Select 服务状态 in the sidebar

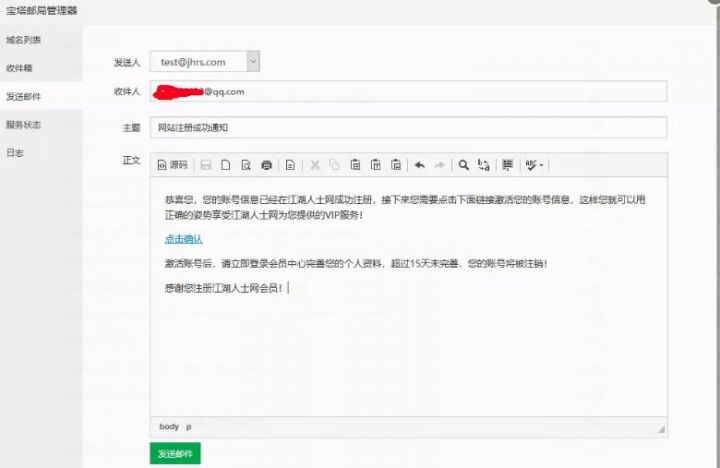tap(24, 125)
